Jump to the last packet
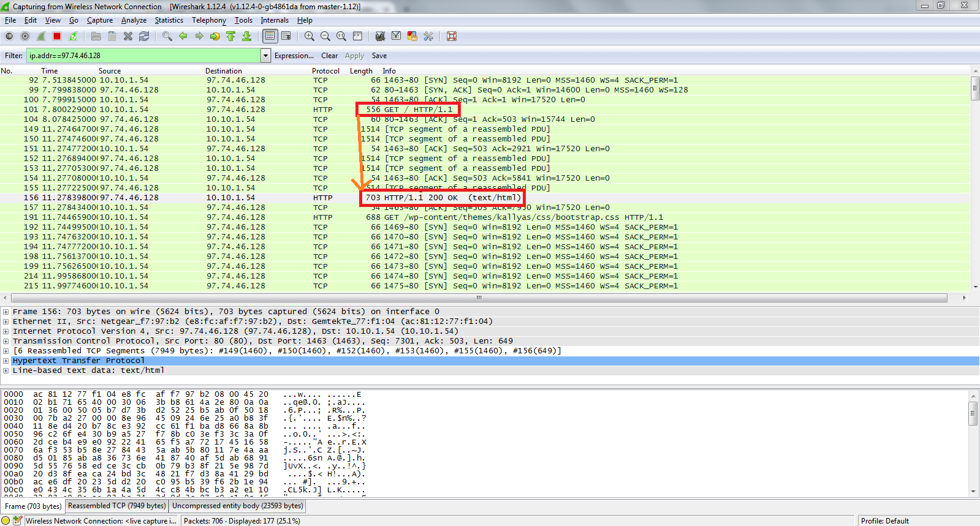Screen dimensions: 980x526 (x=247, y=36)
